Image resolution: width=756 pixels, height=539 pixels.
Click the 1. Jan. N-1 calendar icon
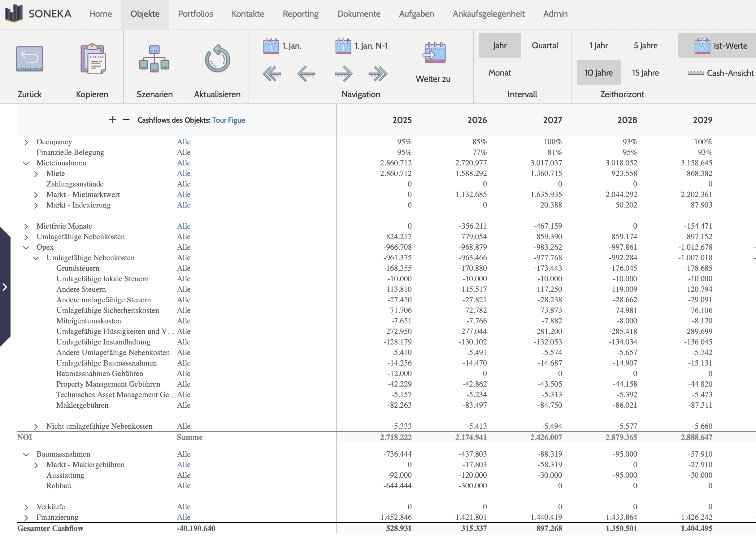343,46
